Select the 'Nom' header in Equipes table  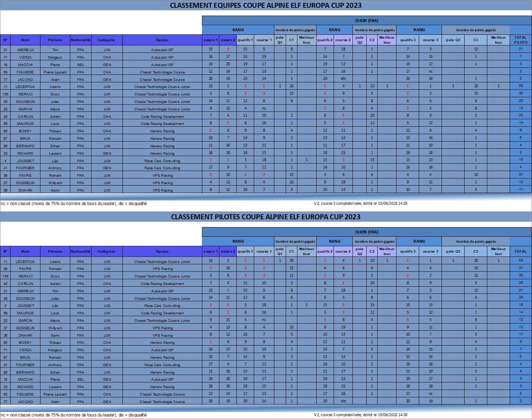[x=25, y=40]
